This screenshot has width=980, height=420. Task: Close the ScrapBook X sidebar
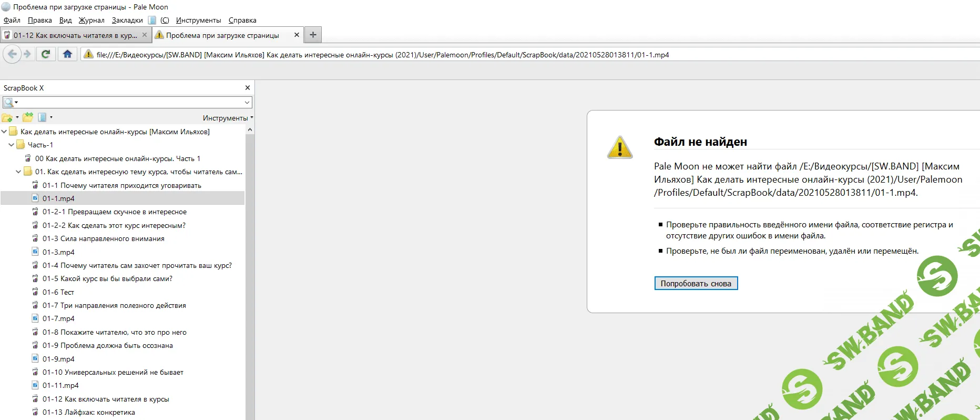point(248,88)
